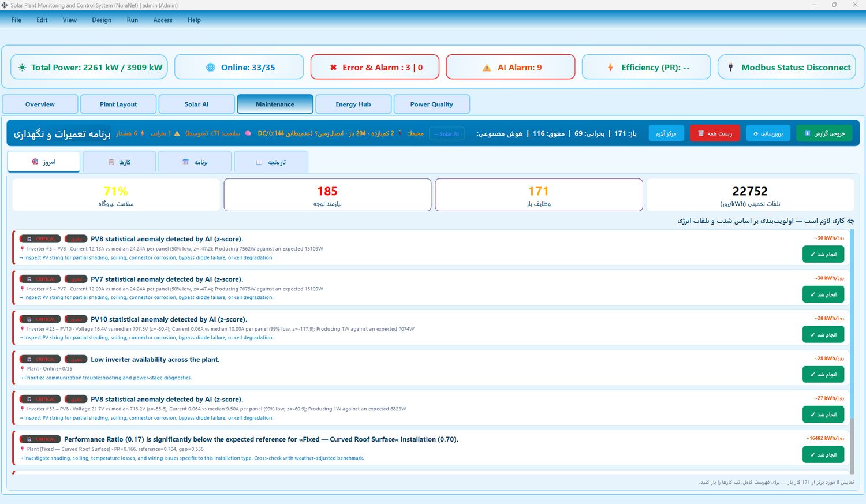Click the title 'Low inverter availability across the plant.'

point(155,360)
